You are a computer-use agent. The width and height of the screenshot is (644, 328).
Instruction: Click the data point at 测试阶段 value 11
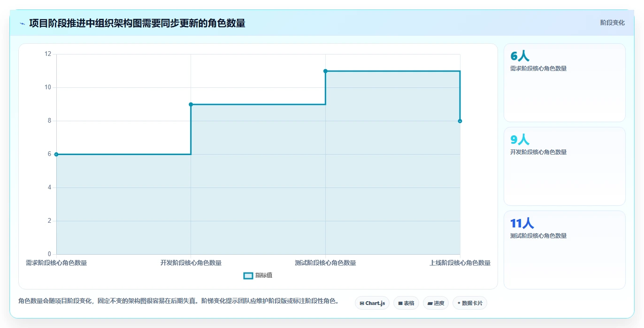(x=325, y=71)
